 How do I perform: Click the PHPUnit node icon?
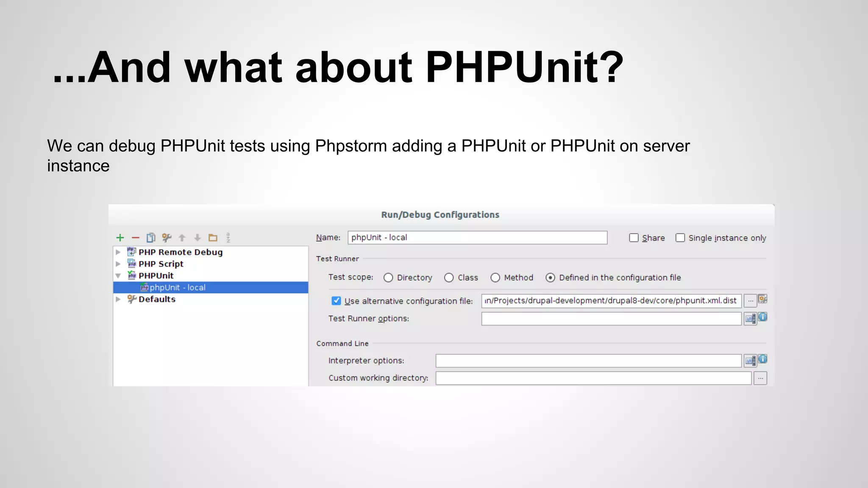coord(132,275)
